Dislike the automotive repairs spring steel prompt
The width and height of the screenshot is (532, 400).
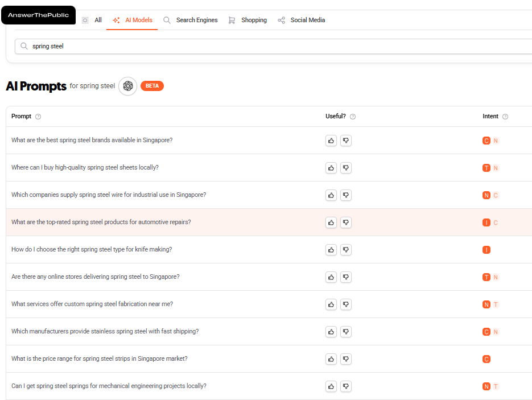pyautogui.click(x=346, y=222)
